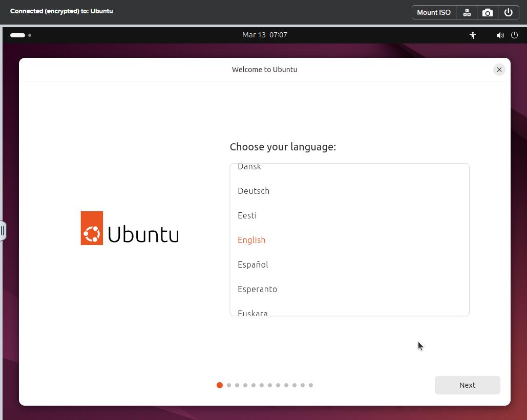527x420 pixels.
Task: Expand the side panel handle on left edge
Action: coord(3,231)
